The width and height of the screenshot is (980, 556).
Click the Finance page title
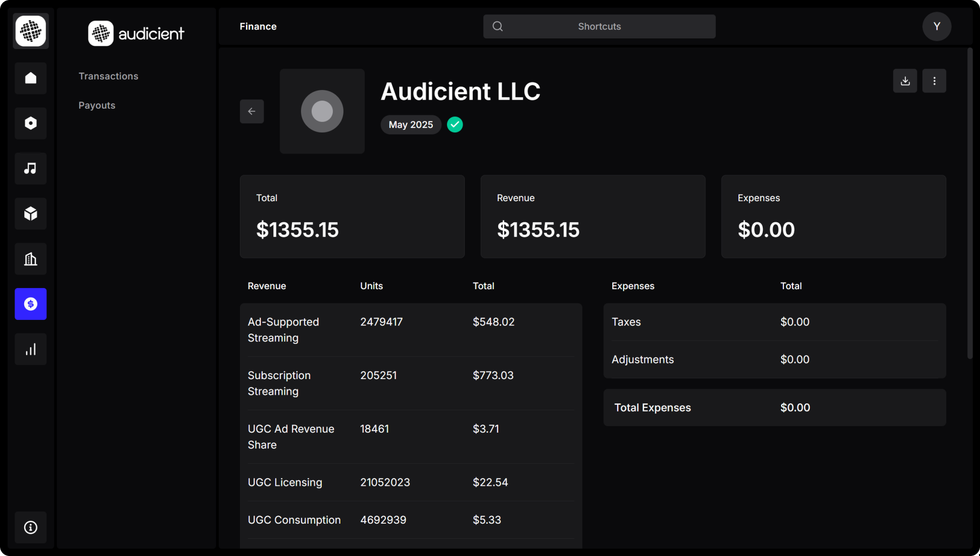[x=258, y=26]
